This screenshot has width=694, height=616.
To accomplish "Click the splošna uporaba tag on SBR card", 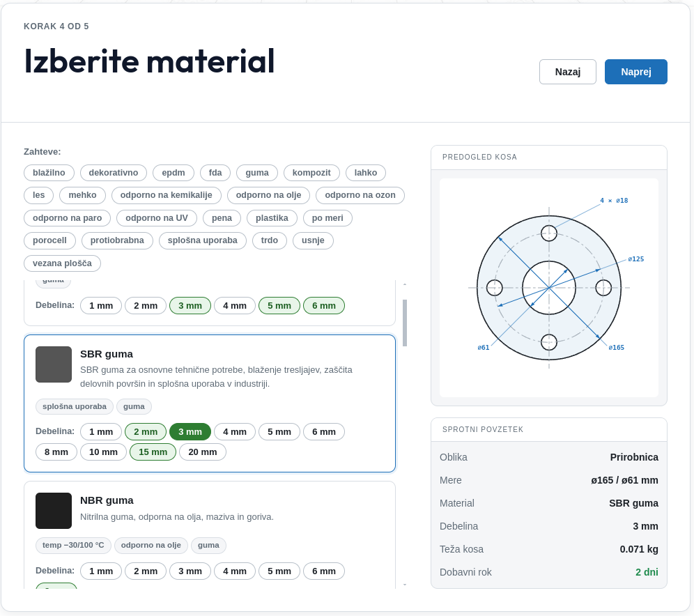I will (x=75, y=407).
